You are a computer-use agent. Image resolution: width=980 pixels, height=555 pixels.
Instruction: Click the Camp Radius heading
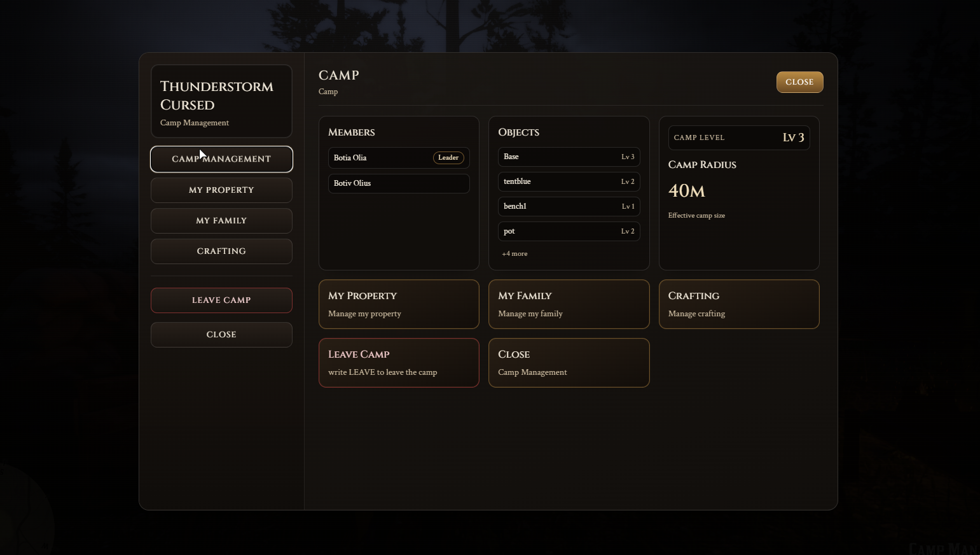(702, 165)
